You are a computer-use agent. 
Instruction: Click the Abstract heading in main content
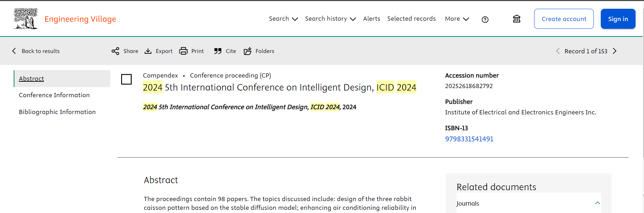(x=161, y=180)
